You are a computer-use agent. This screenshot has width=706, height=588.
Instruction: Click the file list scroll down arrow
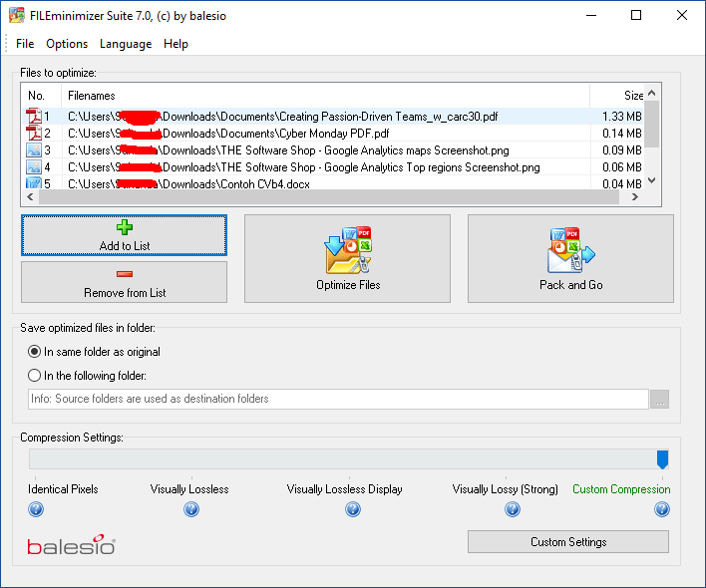652,180
